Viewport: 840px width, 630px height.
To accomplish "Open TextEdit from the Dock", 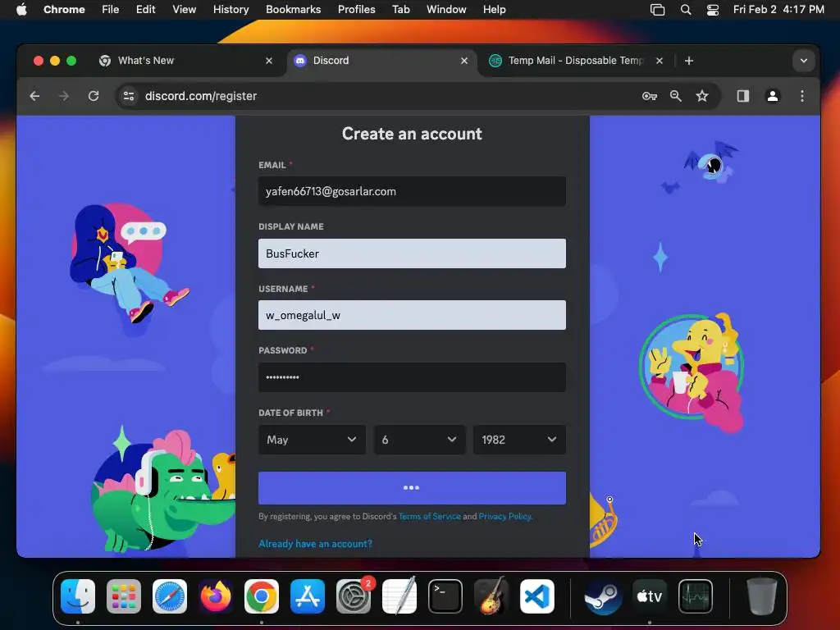I will coord(399,596).
